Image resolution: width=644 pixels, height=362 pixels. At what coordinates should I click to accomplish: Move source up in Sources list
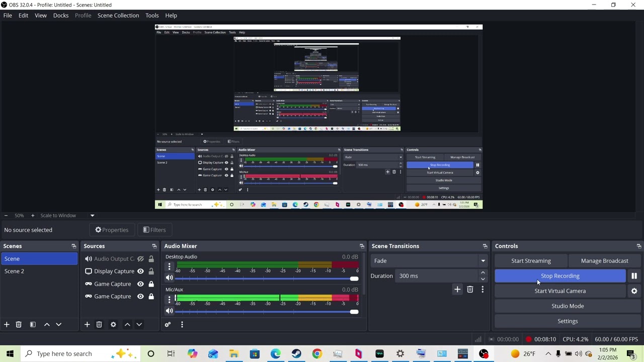[x=127, y=325]
